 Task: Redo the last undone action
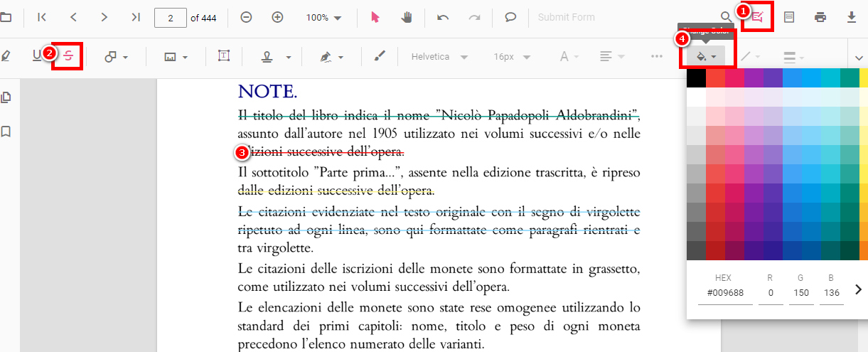click(474, 17)
